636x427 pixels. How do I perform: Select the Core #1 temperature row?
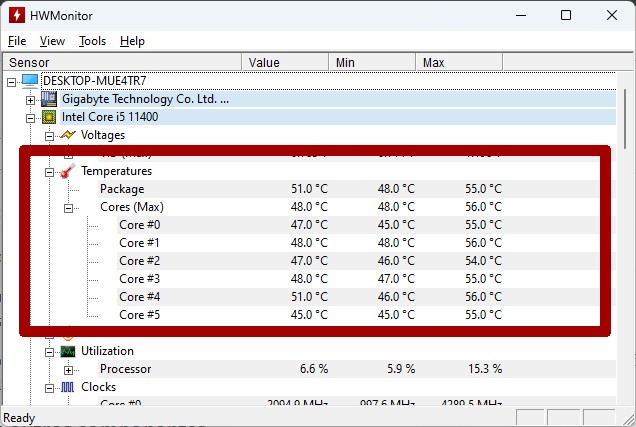pos(359,242)
